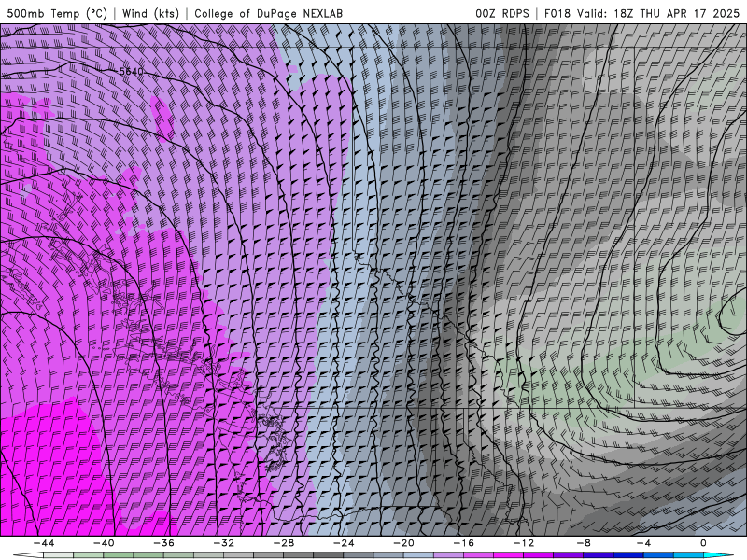The image size is (747, 560).
Task: Click the -4 colorbar tick label
Action: pyautogui.click(x=643, y=543)
